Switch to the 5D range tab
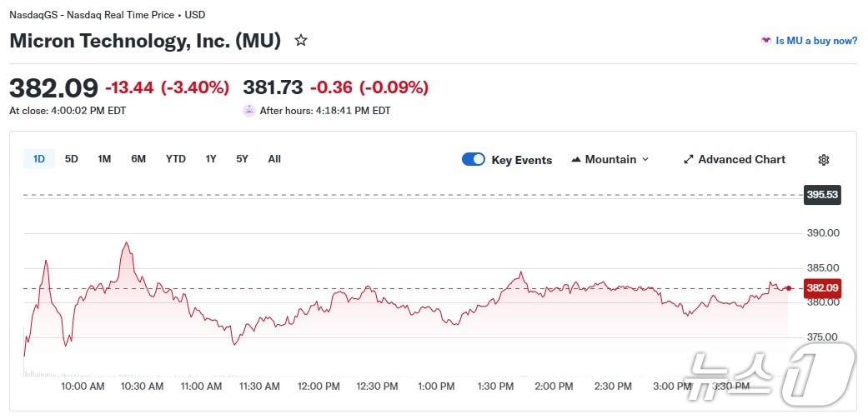This screenshot has height=419, width=868. (72, 159)
